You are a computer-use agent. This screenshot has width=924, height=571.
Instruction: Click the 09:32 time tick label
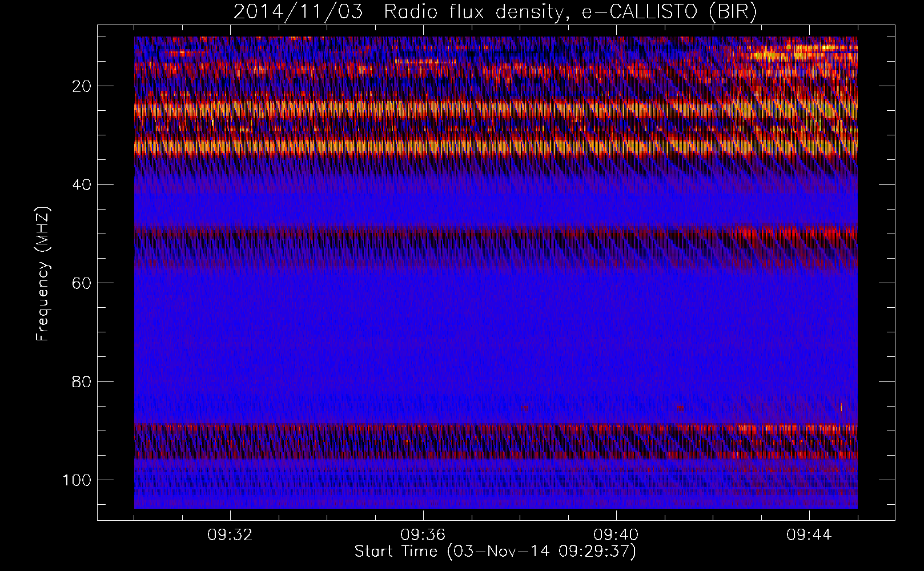tap(230, 535)
